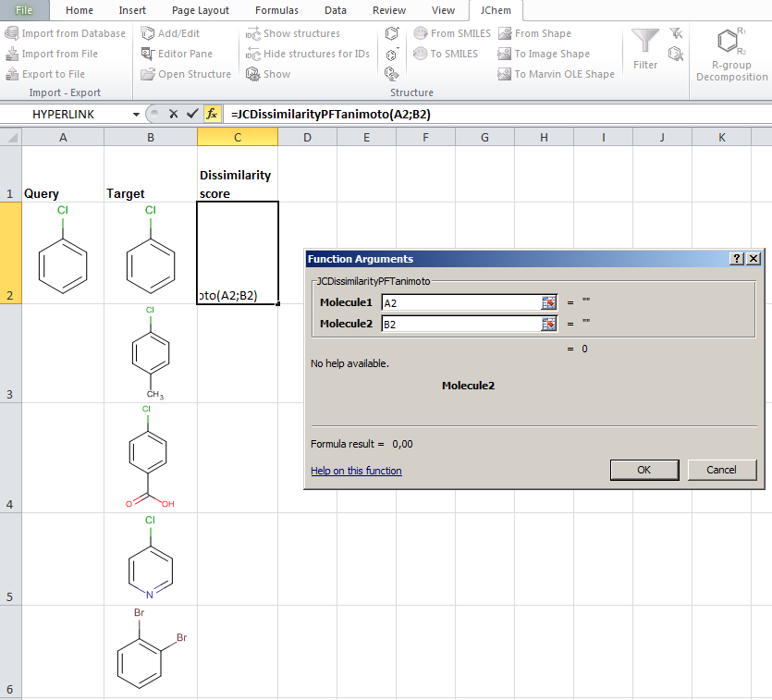
Task: Click Import from Database icon
Action: pos(12,33)
